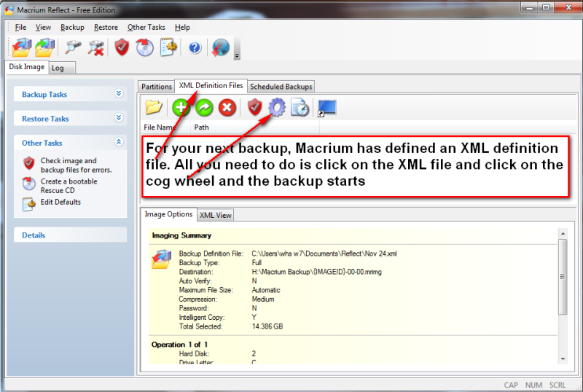Click the open folder icon in XML toolbar
Image resolution: width=583 pixels, height=392 pixels.
tap(154, 108)
